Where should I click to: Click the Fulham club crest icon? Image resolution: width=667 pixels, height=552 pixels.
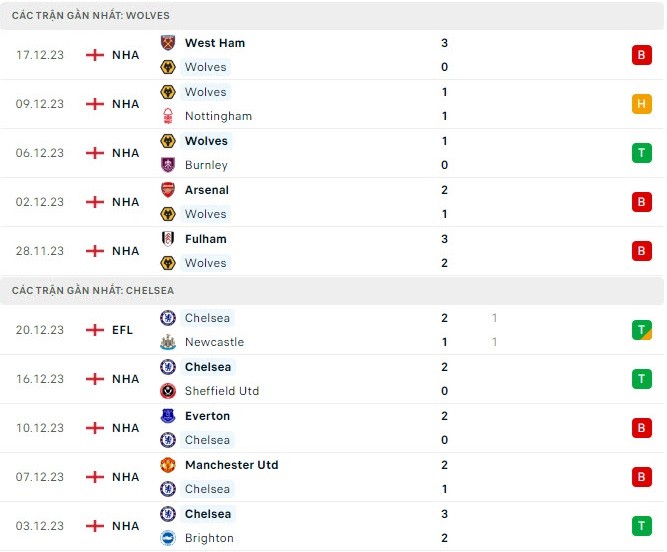pyautogui.click(x=167, y=239)
